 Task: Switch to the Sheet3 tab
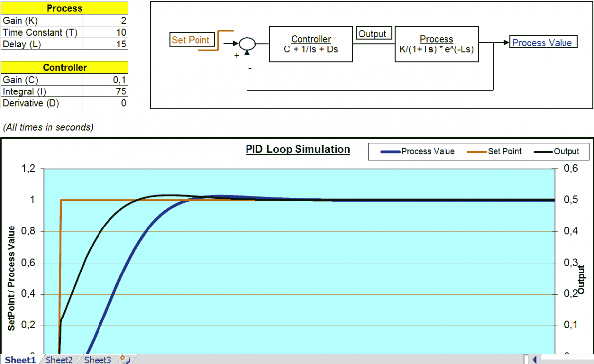tap(97, 360)
